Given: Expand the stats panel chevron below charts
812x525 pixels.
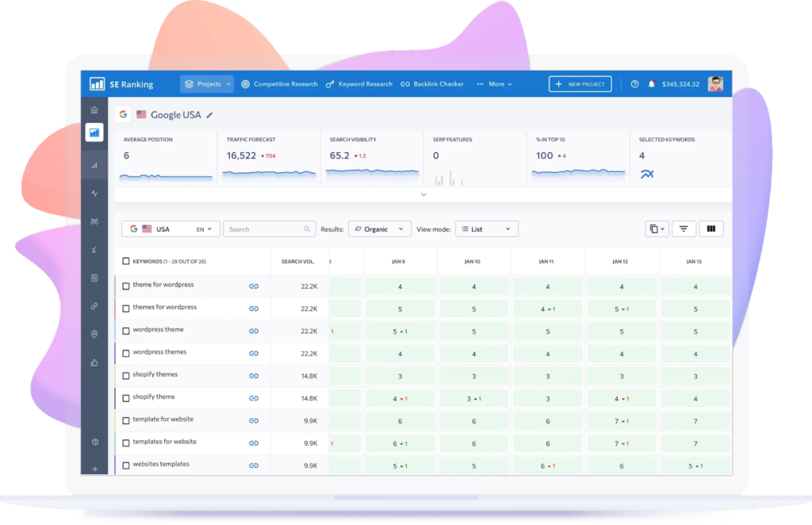Looking at the screenshot, I should coord(423,194).
